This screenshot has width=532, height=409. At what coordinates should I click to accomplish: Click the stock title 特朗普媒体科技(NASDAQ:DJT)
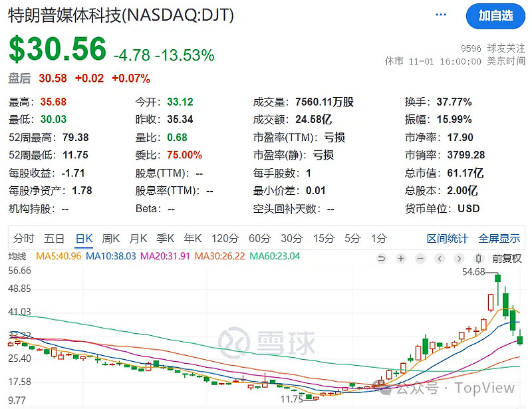click(121, 15)
